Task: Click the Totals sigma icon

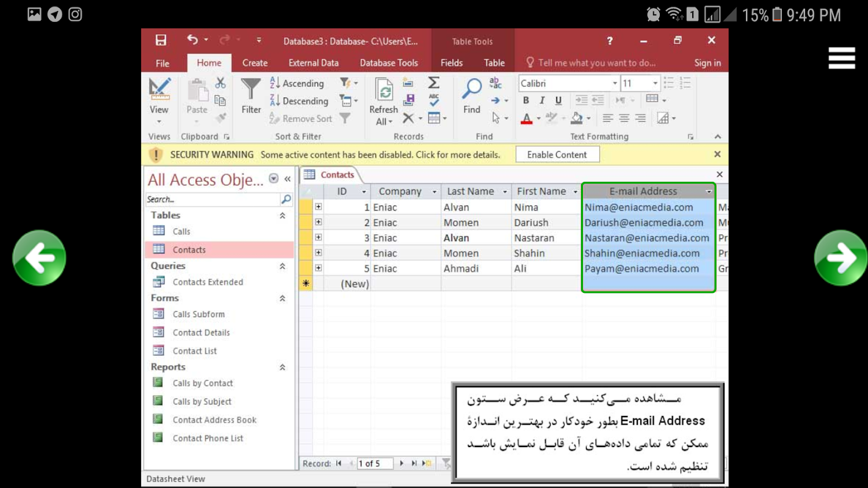Action: click(x=434, y=82)
